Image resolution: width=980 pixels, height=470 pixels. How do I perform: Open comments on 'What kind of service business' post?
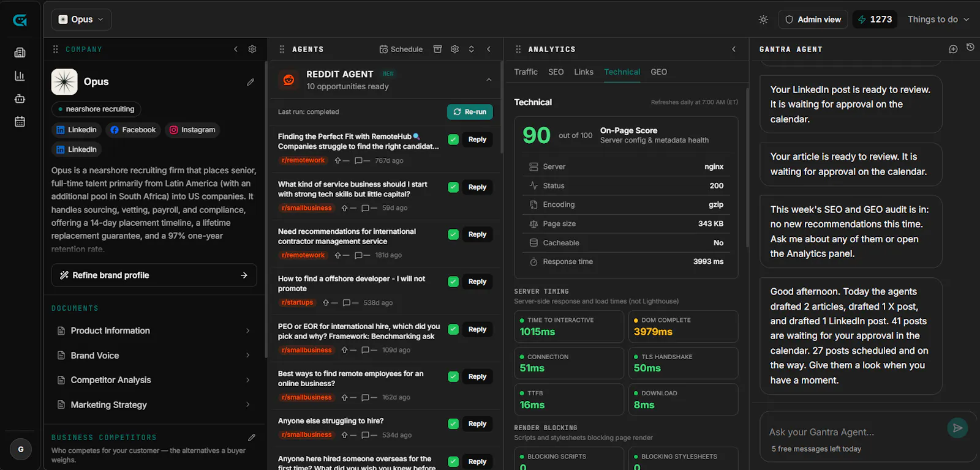365,208
